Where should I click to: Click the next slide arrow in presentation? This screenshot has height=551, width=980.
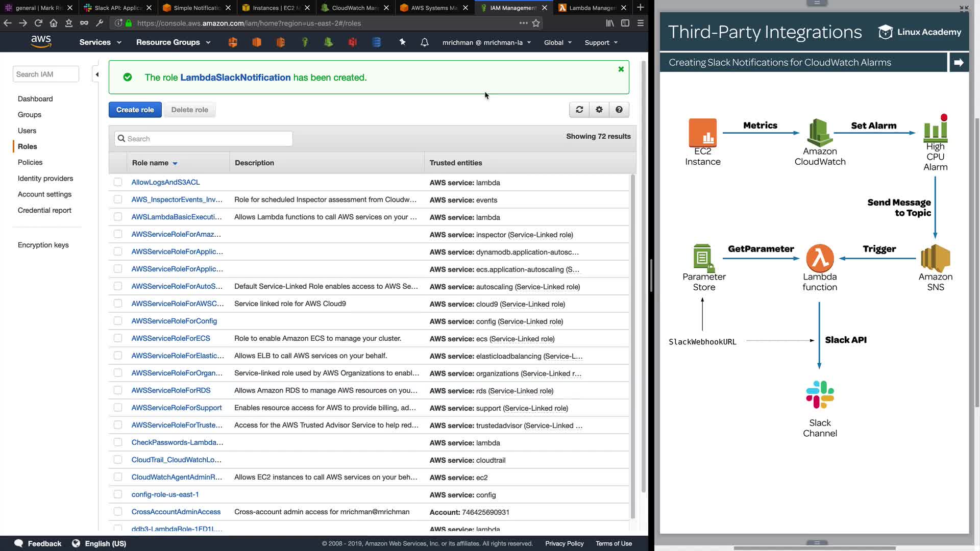pos(958,62)
